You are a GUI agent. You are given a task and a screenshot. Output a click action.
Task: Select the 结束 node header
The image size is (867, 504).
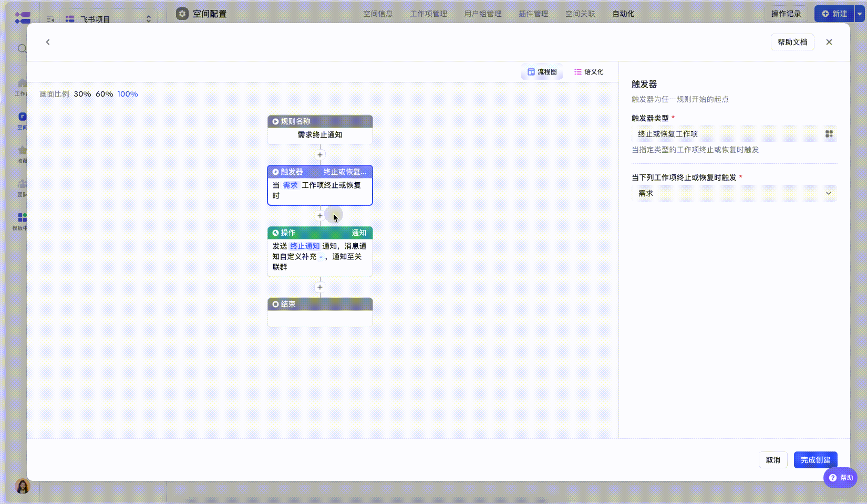click(x=320, y=304)
